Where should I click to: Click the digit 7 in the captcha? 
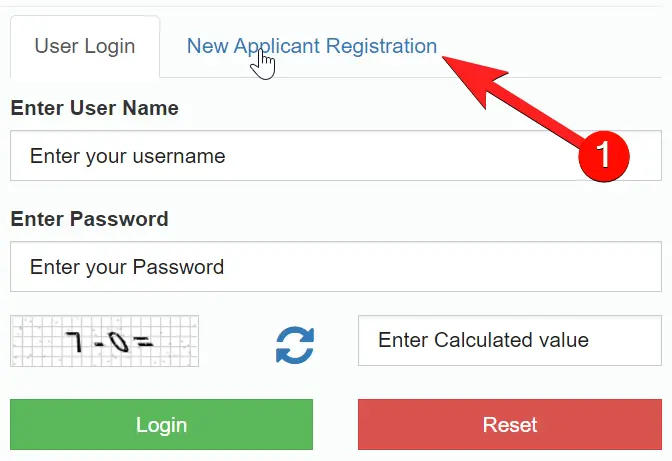pyautogui.click(x=74, y=341)
